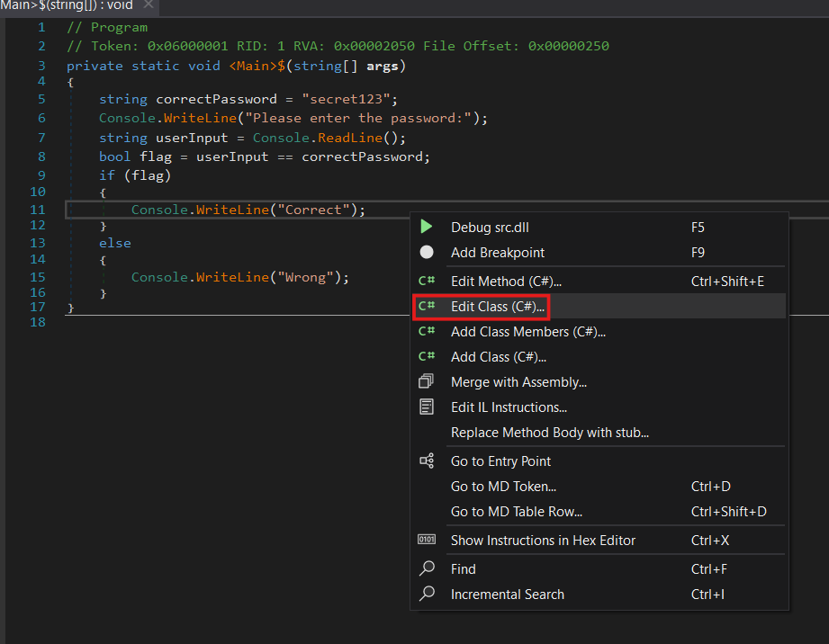829x644 pixels.
Task: Click the "Wrong" string on line 15
Action: coord(306,277)
